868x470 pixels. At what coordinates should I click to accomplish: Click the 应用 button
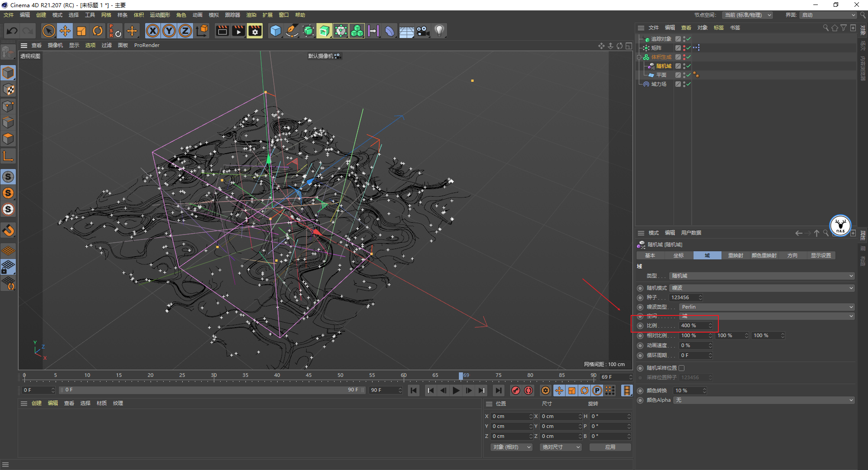click(610, 447)
